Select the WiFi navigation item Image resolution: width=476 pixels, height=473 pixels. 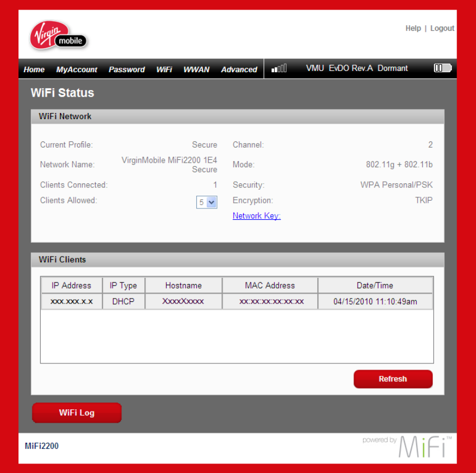pyautogui.click(x=164, y=69)
